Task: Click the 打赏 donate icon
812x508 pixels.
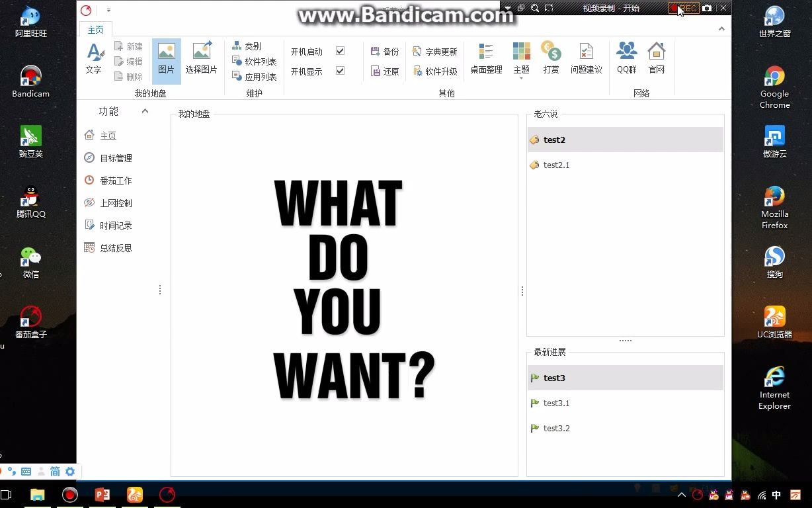Action: pos(551,58)
